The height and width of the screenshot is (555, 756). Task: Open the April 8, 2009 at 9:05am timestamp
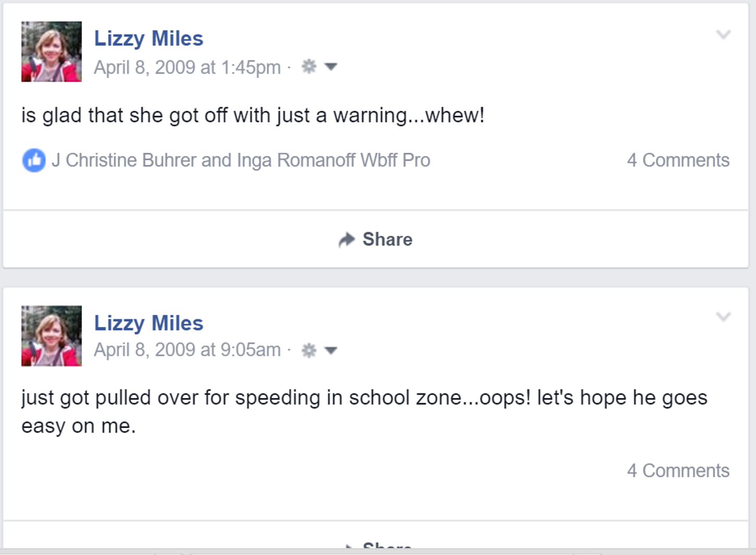click(187, 350)
